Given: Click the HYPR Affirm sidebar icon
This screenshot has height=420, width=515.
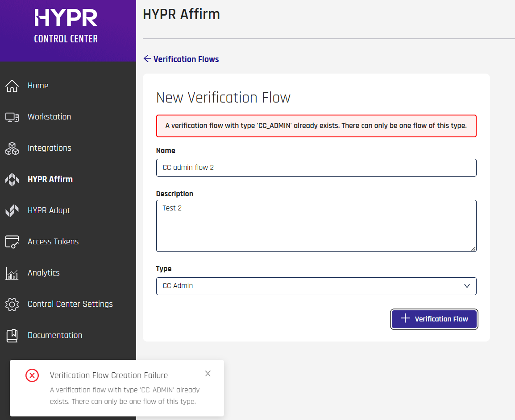Looking at the screenshot, I should point(12,180).
